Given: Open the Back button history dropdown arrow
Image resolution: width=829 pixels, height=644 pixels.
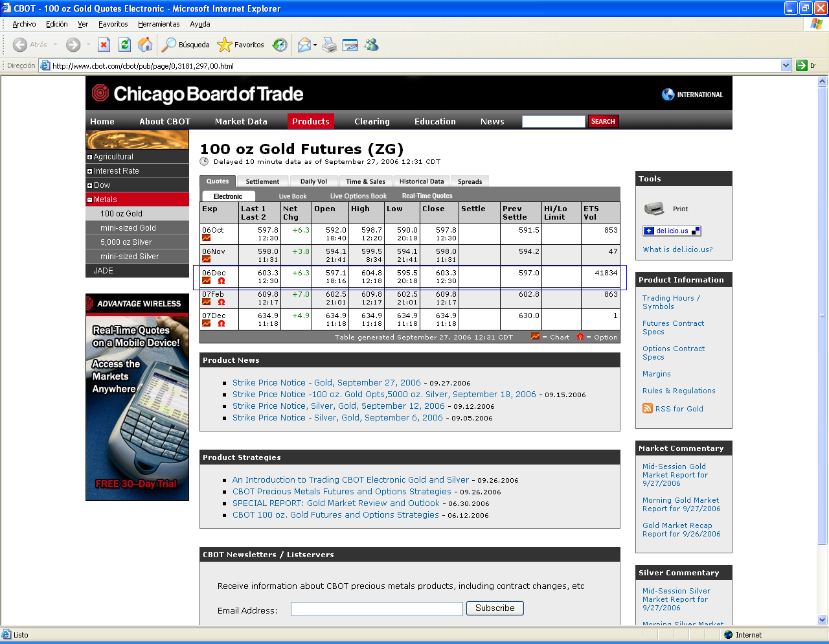Looking at the screenshot, I should [55, 45].
